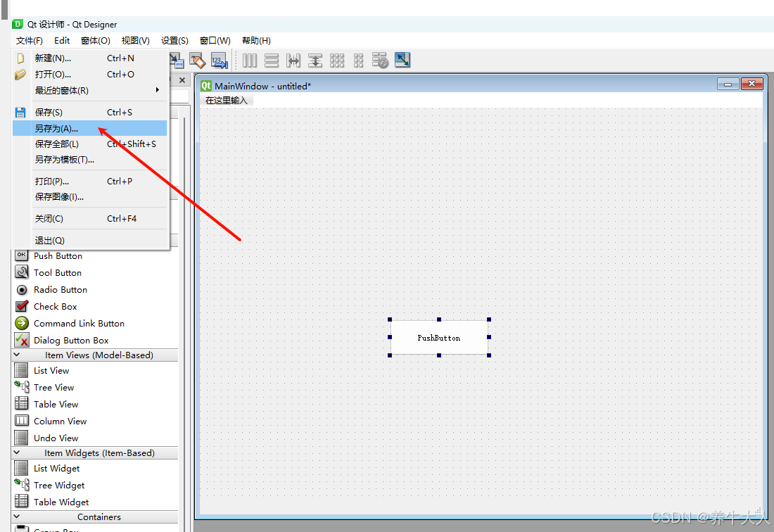Open the 帮助(H) menu
Viewport: 774px width, 532px height.
coord(256,41)
